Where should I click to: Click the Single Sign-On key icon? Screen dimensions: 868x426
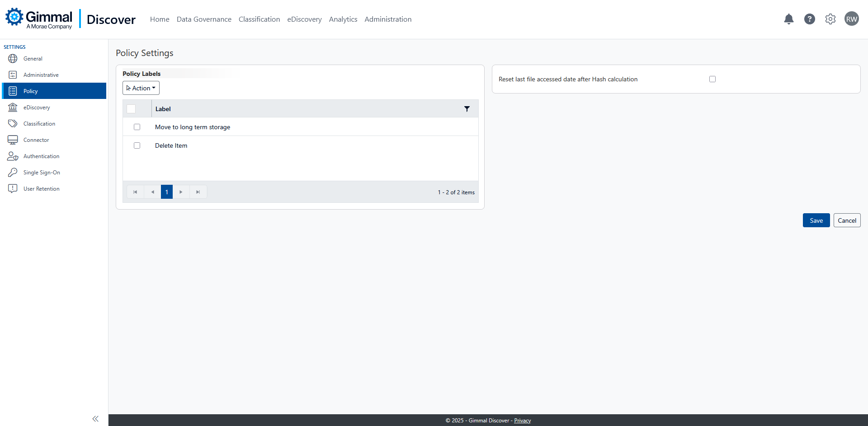click(12, 172)
